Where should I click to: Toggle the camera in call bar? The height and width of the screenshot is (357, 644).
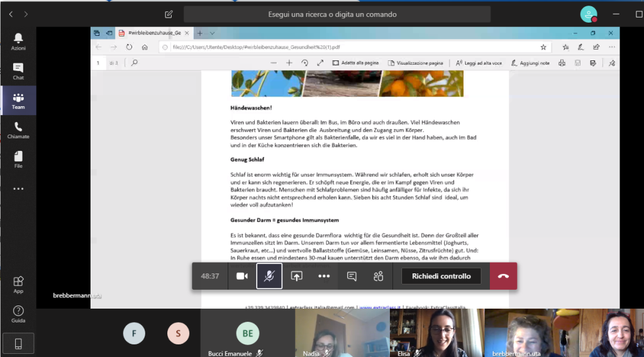(242, 276)
